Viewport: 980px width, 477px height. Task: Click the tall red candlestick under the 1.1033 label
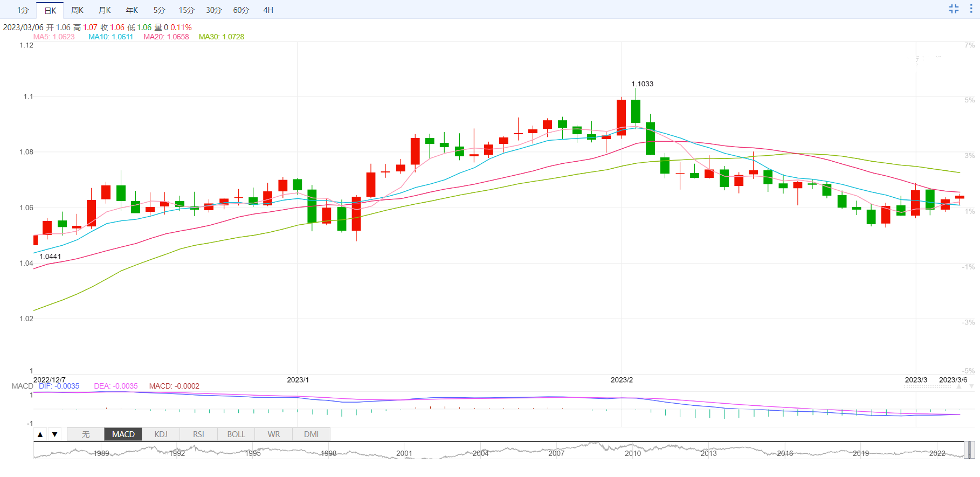621,117
